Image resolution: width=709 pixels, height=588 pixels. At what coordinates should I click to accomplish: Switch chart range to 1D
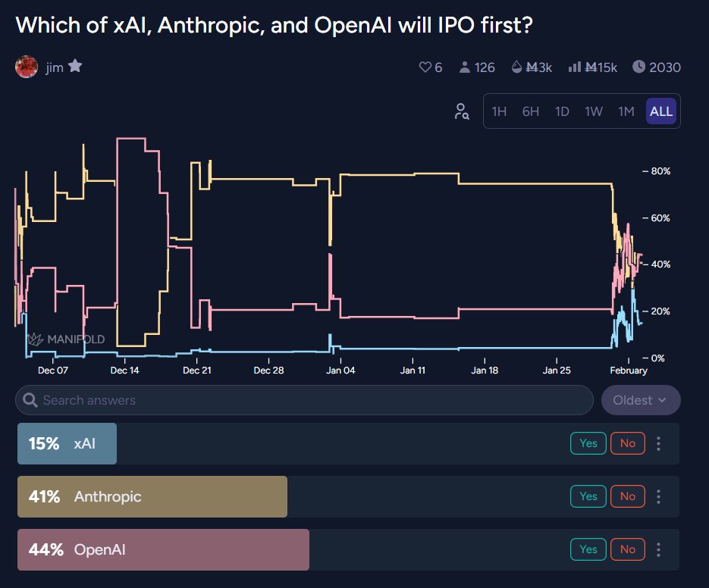[562, 111]
